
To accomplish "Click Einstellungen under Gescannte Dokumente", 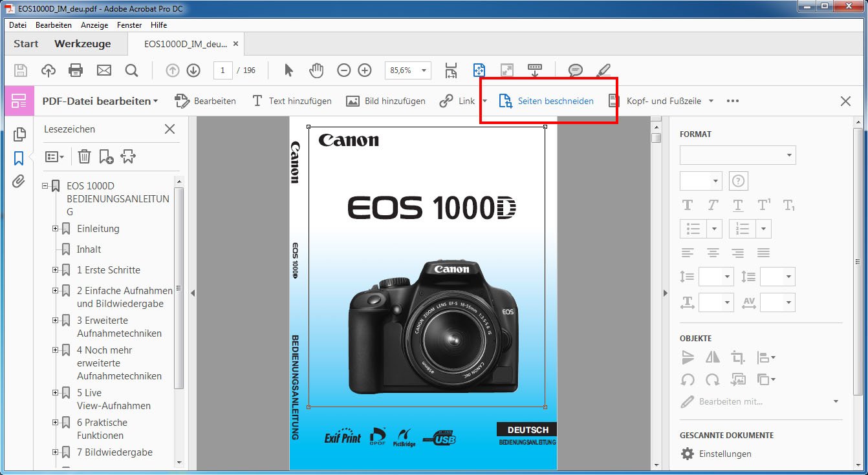I will (725, 454).
